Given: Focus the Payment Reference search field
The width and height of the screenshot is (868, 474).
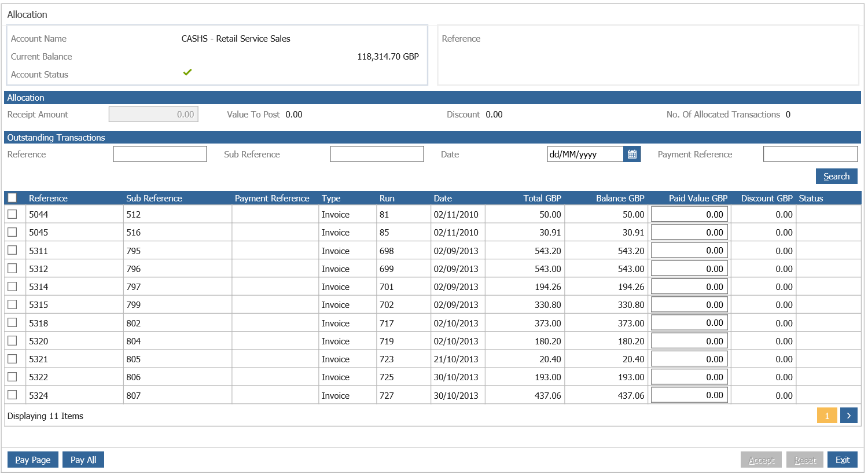Looking at the screenshot, I should [810, 154].
